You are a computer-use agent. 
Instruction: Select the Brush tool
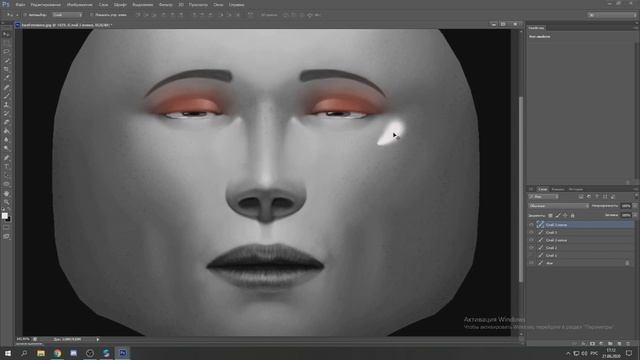click(6, 96)
